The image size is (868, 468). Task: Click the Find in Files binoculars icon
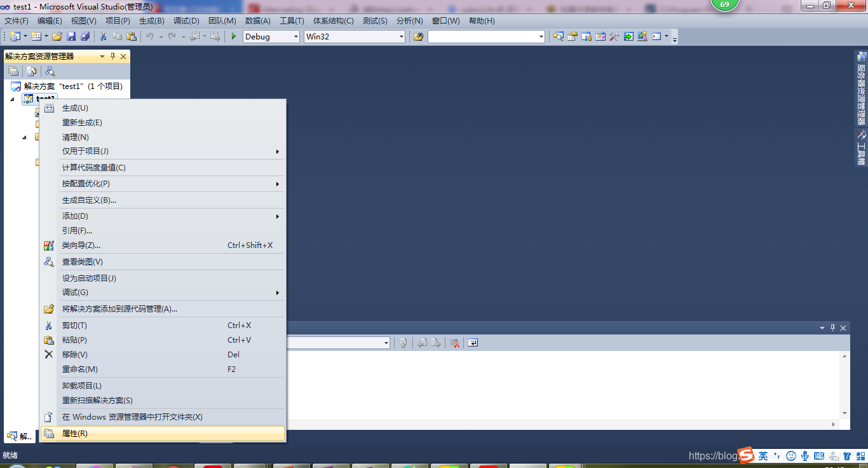point(418,36)
